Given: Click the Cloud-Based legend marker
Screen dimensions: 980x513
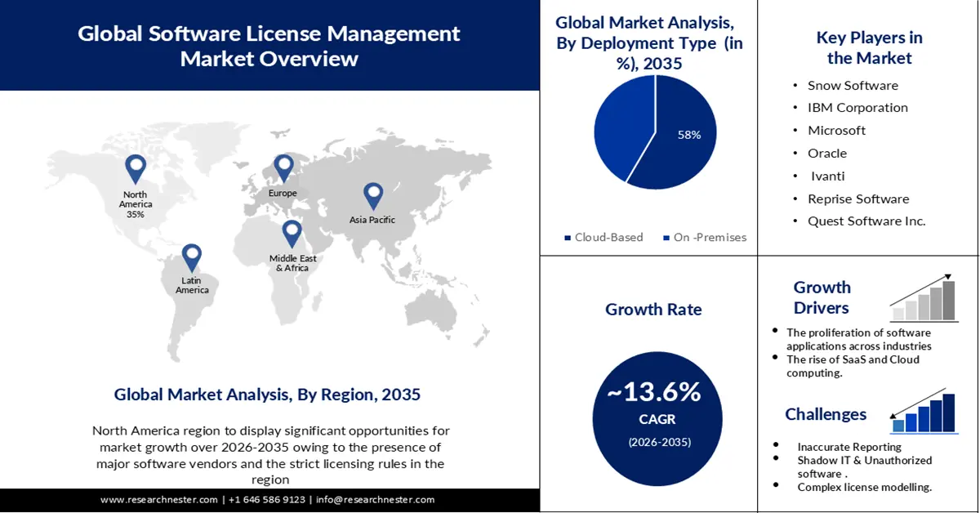Looking at the screenshot, I should 567,238.
